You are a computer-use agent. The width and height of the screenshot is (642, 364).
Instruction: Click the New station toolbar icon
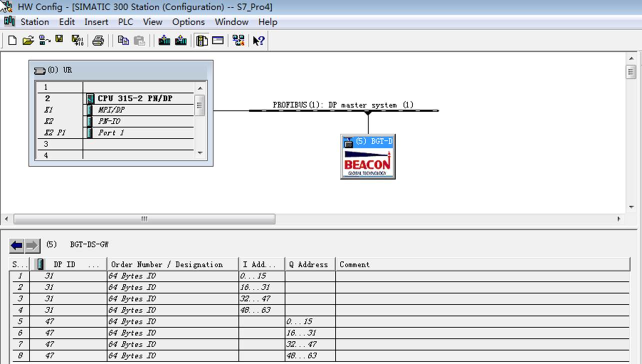12,41
